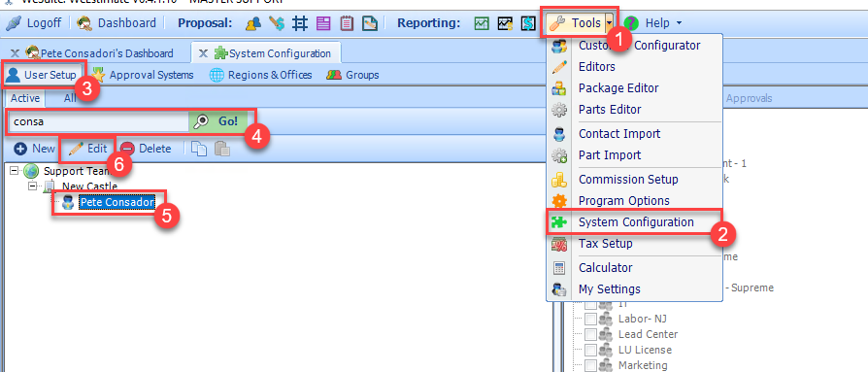Click the paste icon in the user toolbar
The height and width of the screenshot is (372, 868).
coord(221,149)
